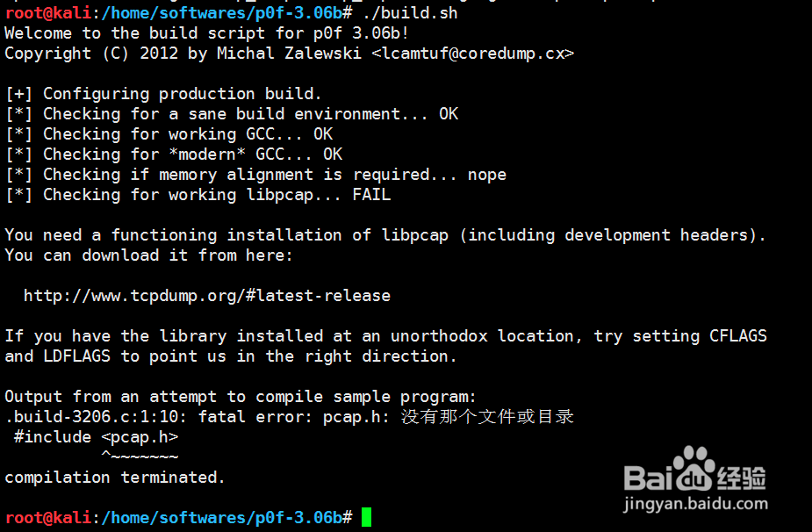Click the word LDFLAGS in the hint

tap(76, 356)
